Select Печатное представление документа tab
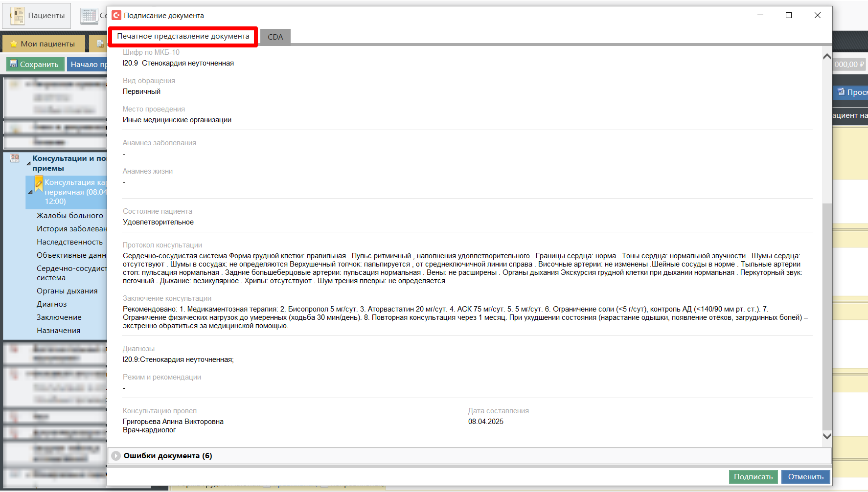 click(183, 36)
